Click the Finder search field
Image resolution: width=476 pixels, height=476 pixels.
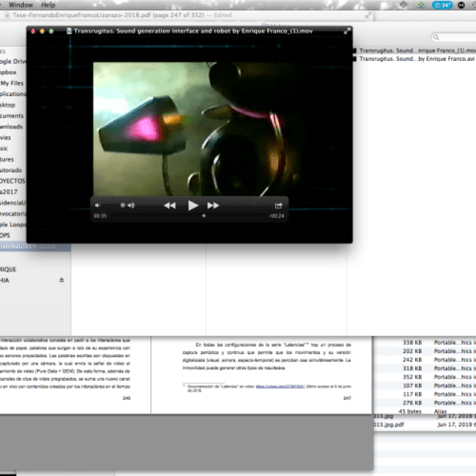[x=454, y=37]
